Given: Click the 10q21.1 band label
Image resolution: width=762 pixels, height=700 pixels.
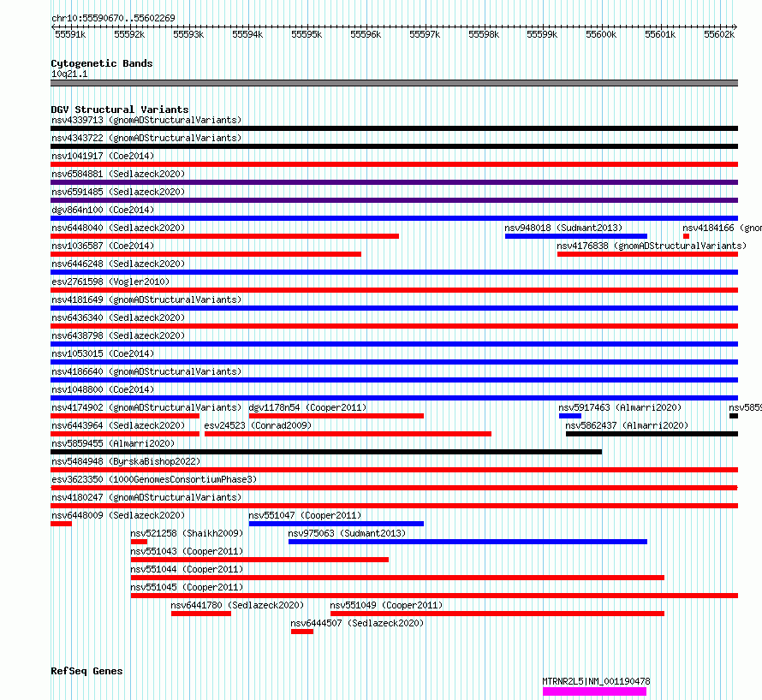Looking at the screenshot, I should (69, 74).
